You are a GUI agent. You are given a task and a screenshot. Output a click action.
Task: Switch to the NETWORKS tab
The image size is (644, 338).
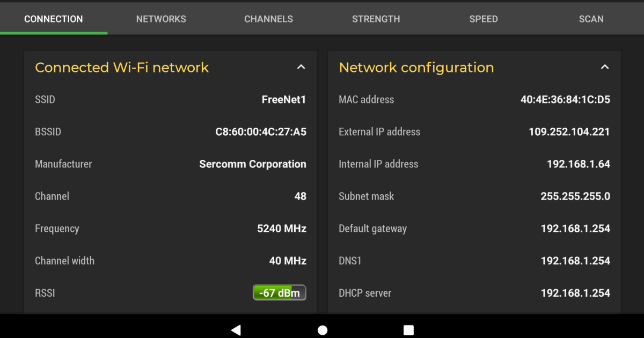click(161, 19)
